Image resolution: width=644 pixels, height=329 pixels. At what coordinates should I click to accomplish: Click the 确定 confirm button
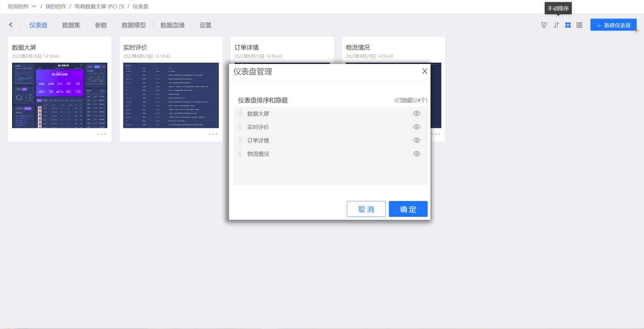tap(408, 209)
